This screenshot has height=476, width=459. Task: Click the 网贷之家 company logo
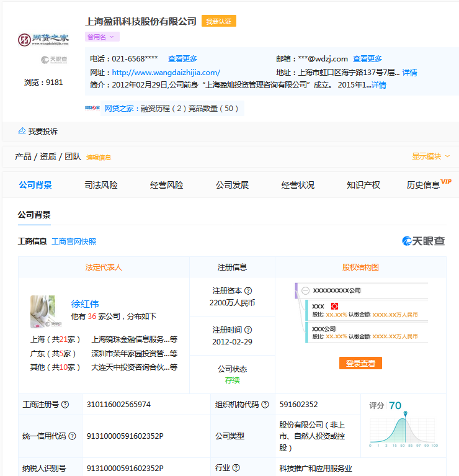(43, 40)
